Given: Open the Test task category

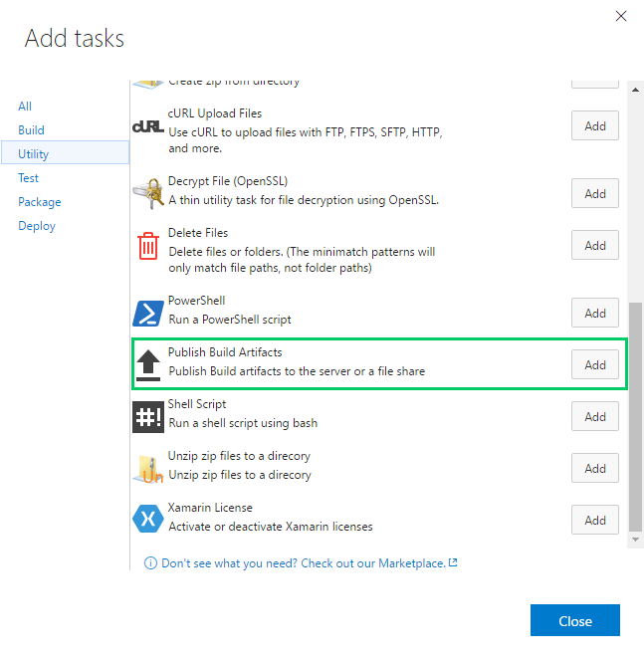Looking at the screenshot, I should 28,178.
